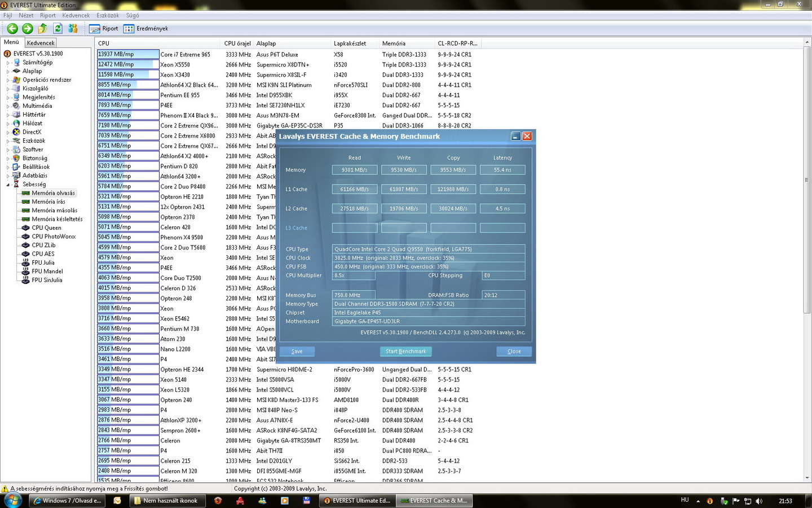812x508 pixels.
Task: Sort by the CPU column header
Action: (x=158, y=43)
